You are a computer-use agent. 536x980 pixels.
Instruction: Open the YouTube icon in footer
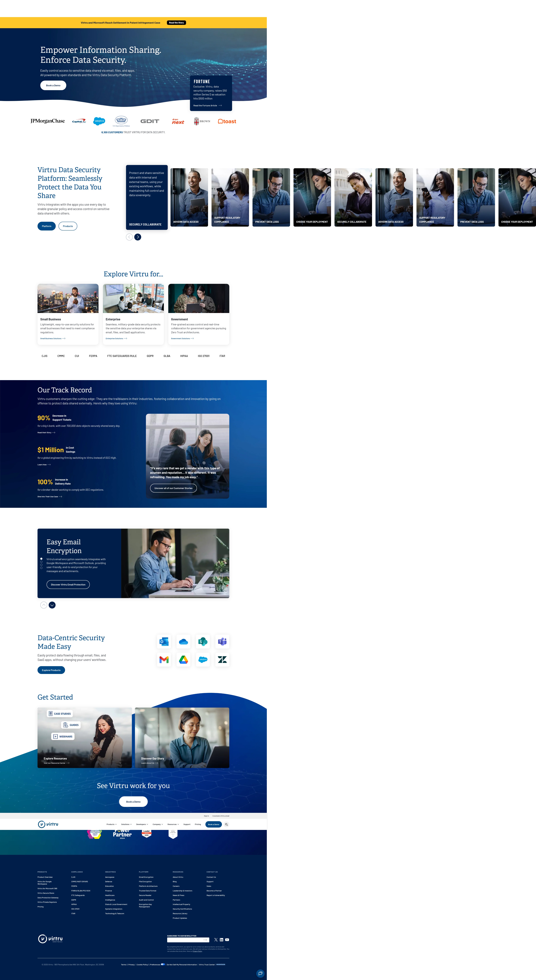(227, 940)
